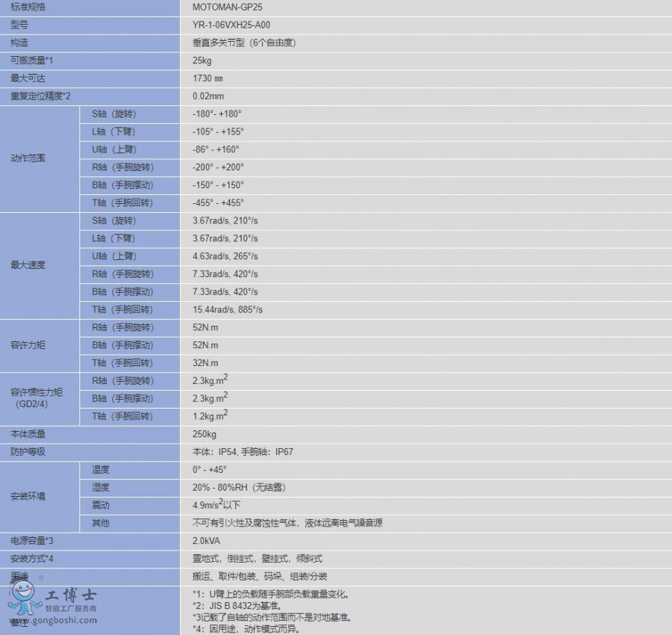Click the 32N.m torque value
This screenshot has height=635, width=672.
[205, 363]
